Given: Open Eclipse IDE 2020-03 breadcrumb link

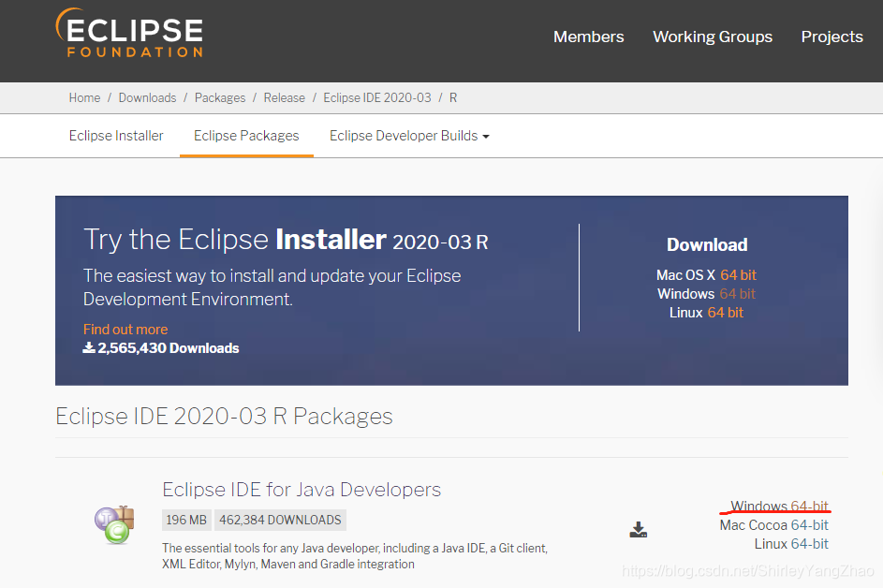Looking at the screenshot, I should coord(376,98).
